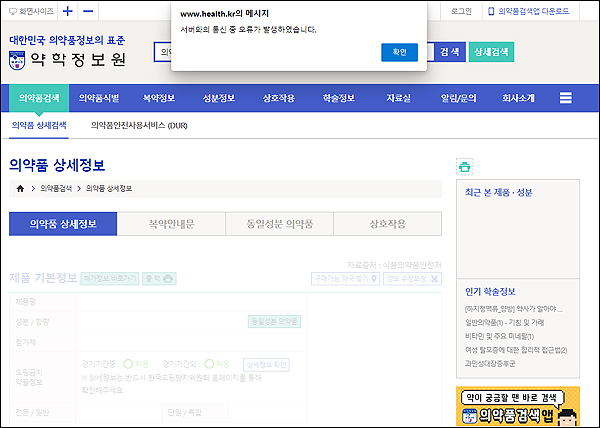Viewport: 600px width, 428px height.
Task: Open the 알림/문의 menu
Action: tap(458, 98)
